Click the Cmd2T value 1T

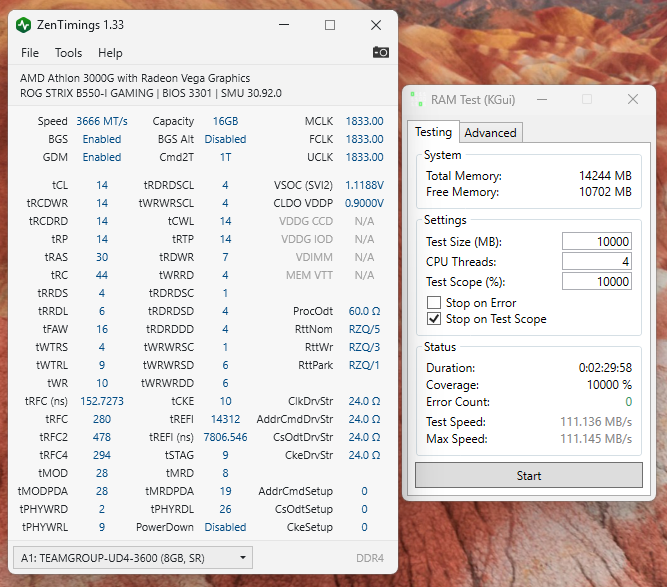225,157
